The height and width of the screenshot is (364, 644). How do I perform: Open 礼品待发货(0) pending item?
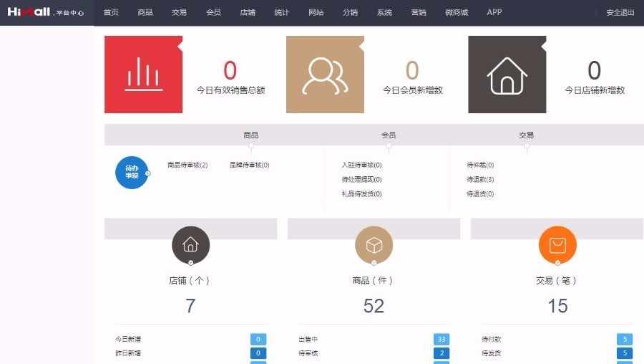pyautogui.click(x=362, y=193)
